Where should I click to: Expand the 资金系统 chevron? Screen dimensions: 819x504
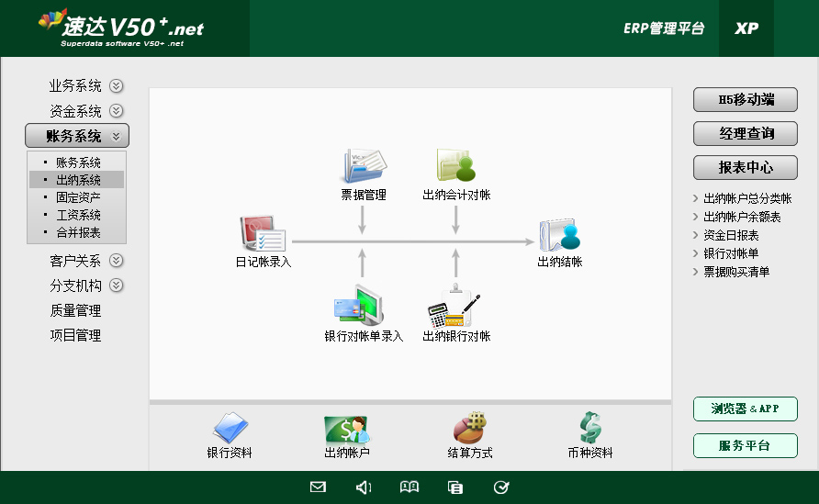[x=116, y=111]
